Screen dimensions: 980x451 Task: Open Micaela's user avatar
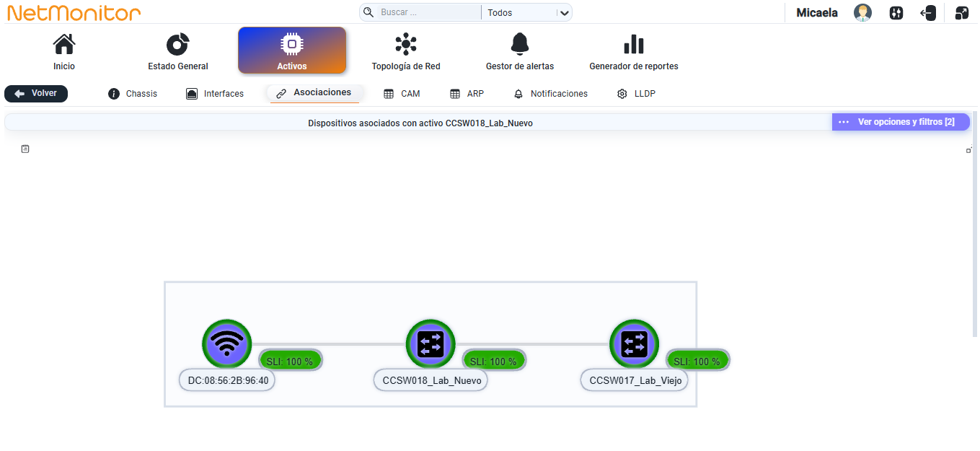click(x=862, y=12)
